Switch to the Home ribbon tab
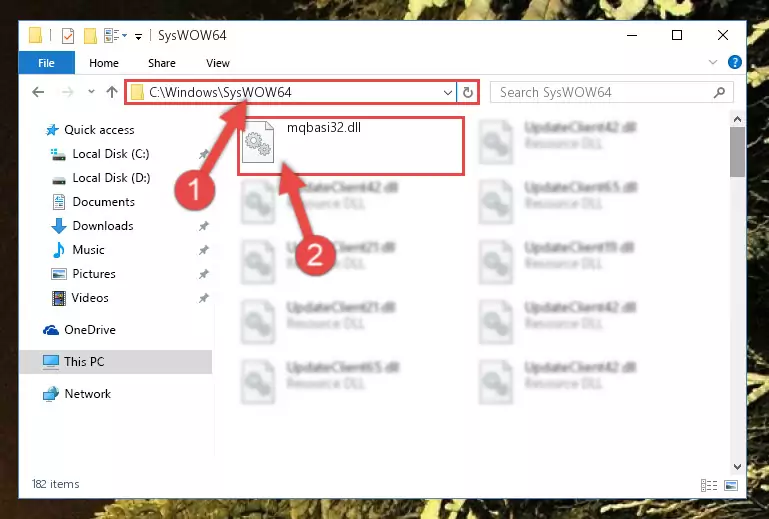Viewport: 769px width, 519px height. coord(103,63)
